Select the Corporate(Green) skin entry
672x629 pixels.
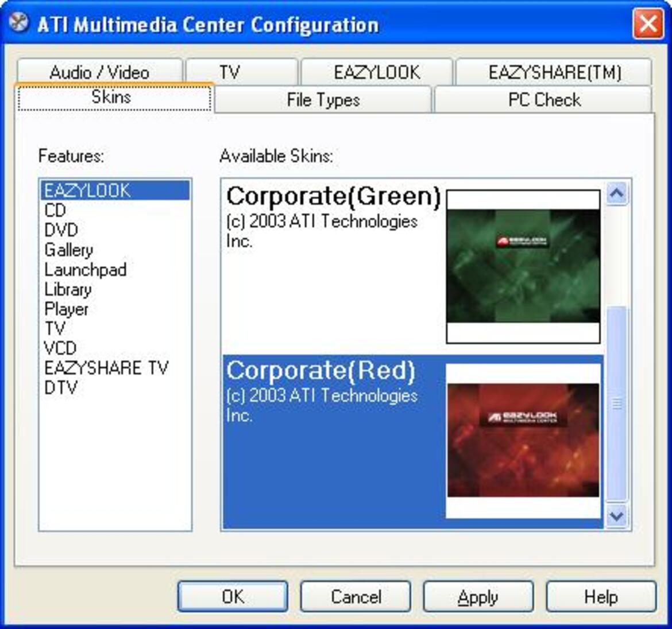[413, 267]
